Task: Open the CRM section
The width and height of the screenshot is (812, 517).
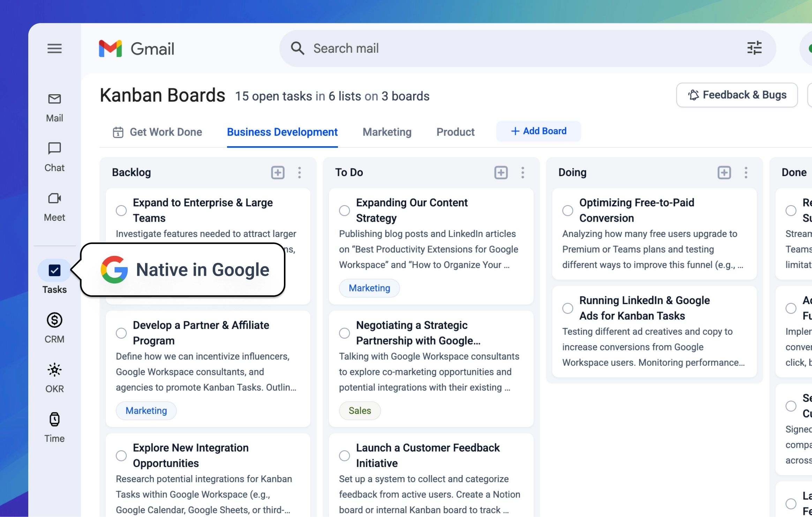Action: coord(54,326)
